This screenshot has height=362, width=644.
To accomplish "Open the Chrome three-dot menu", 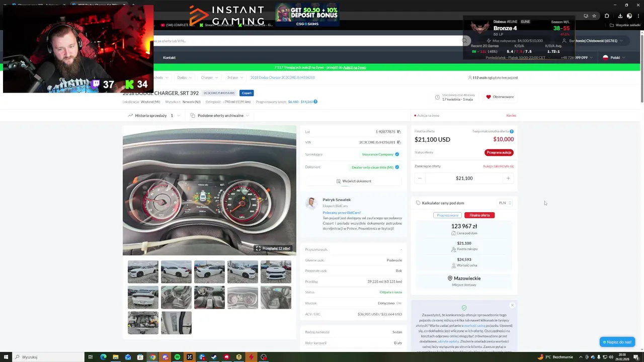I will [637, 16].
